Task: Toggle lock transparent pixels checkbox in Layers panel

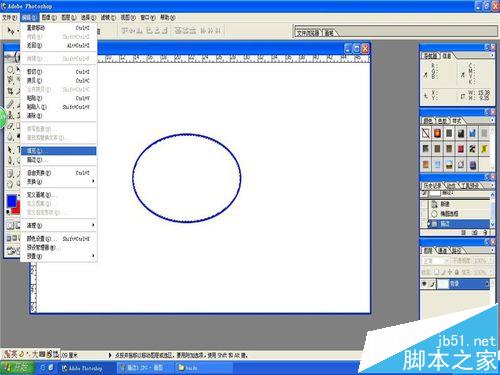Action: [x=437, y=272]
